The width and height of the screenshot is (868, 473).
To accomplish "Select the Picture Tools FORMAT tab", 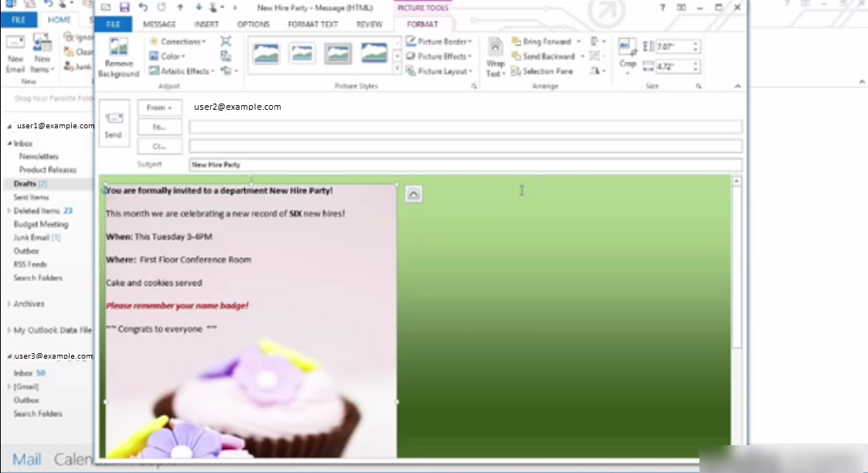I will click(x=422, y=24).
